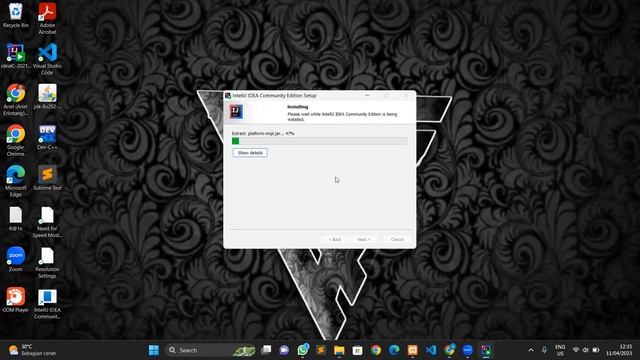Click the Cancel button in IntelliJ setup

pos(397,239)
